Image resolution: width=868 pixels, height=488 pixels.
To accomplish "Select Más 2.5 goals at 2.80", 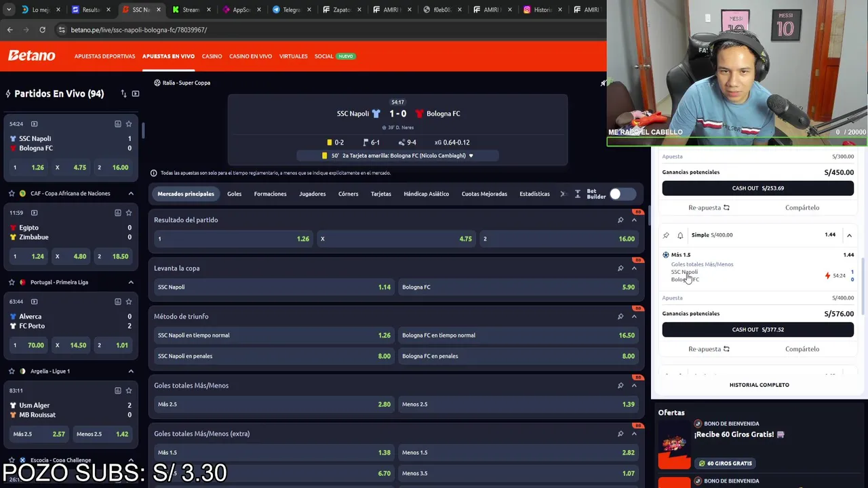I will tap(274, 404).
